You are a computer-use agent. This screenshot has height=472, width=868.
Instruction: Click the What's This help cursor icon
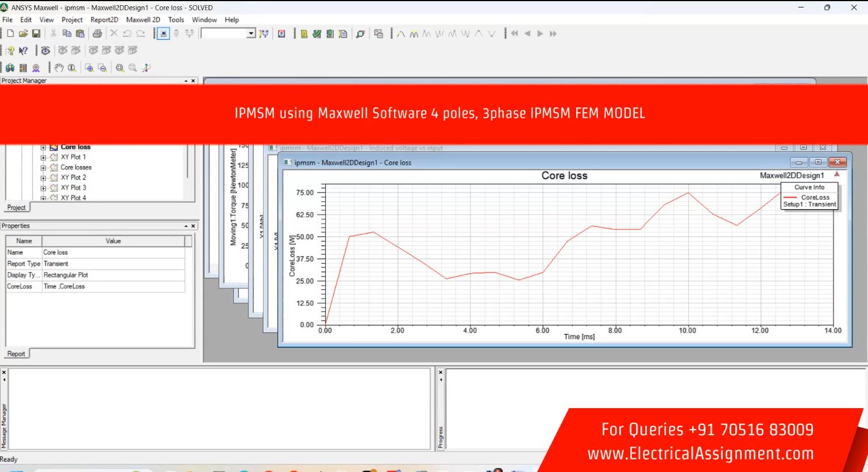tap(24, 51)
